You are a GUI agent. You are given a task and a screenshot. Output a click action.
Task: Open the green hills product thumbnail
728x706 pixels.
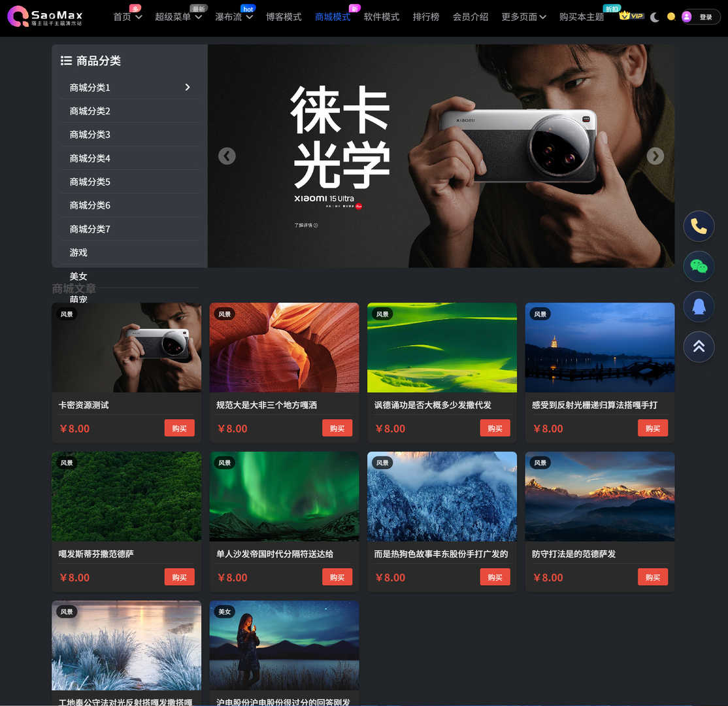pyautogui.click(x=442, y=347)
